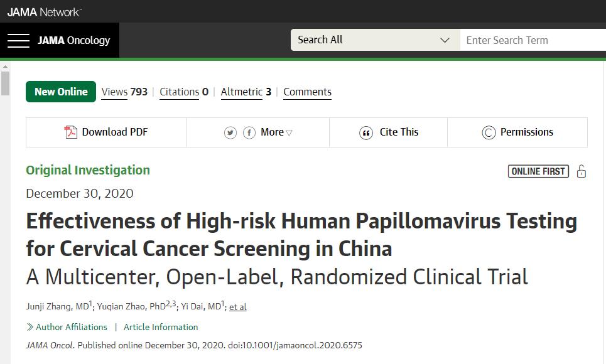The image size is (606, 364).
Task: Go to JAMA Oncology home
Action: tap(73, 41)
